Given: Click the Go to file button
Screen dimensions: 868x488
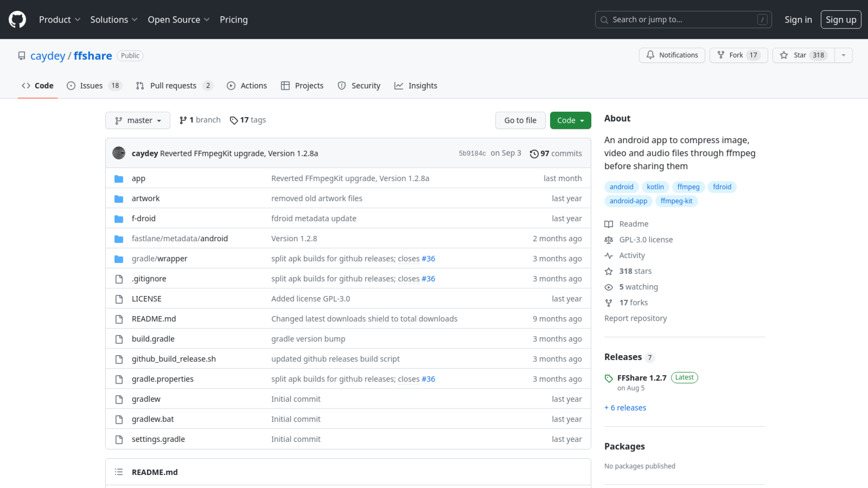Looking at the screenshot, I should coord(520,121).
